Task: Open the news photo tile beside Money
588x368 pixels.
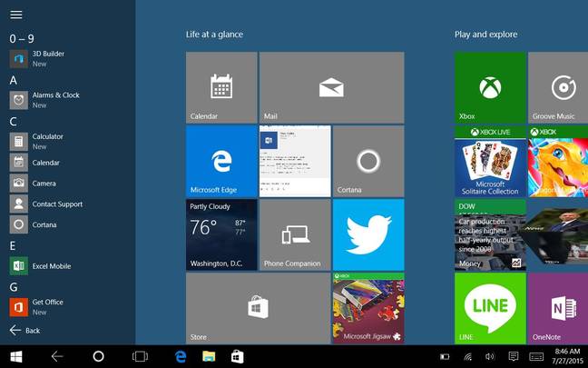Action: tap(558, 234)
